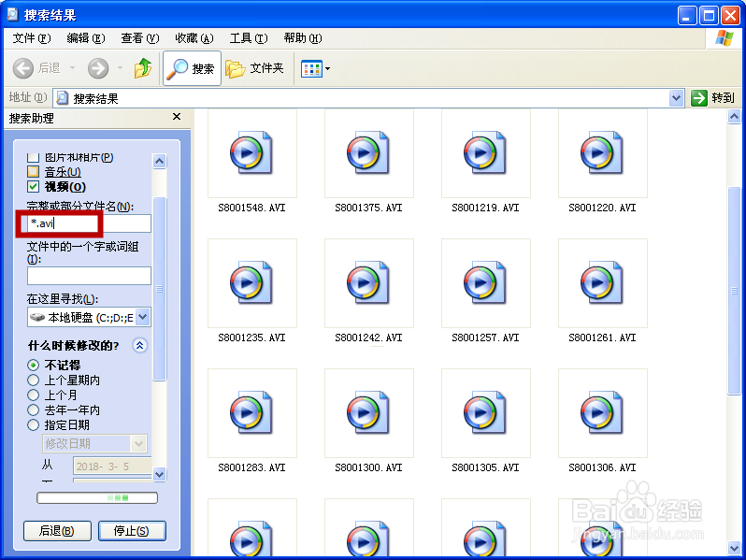Click the Views grid icon
This screenshot has width=746, height=560.
coord(311,69)
